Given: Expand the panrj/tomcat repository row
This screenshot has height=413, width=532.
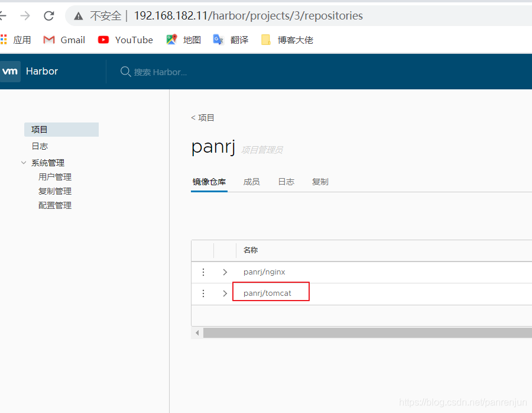Looking at the screenshot, I should tap(225, 293).
